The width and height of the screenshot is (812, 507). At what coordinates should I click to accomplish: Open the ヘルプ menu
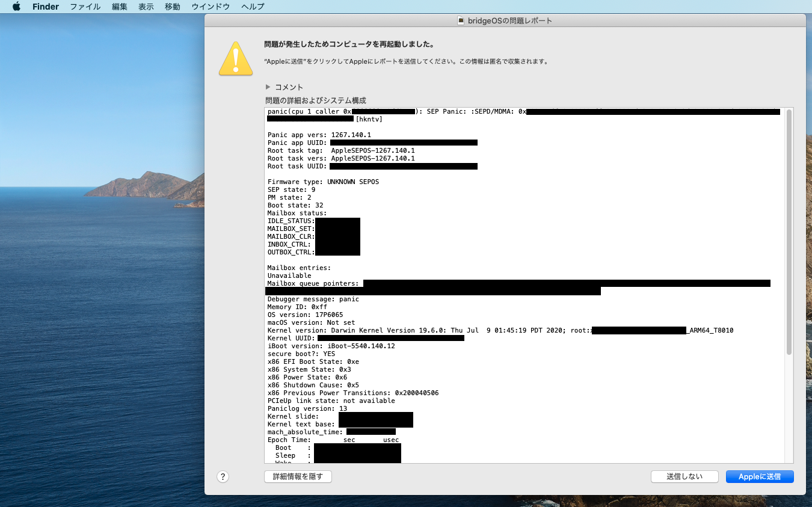252,7
